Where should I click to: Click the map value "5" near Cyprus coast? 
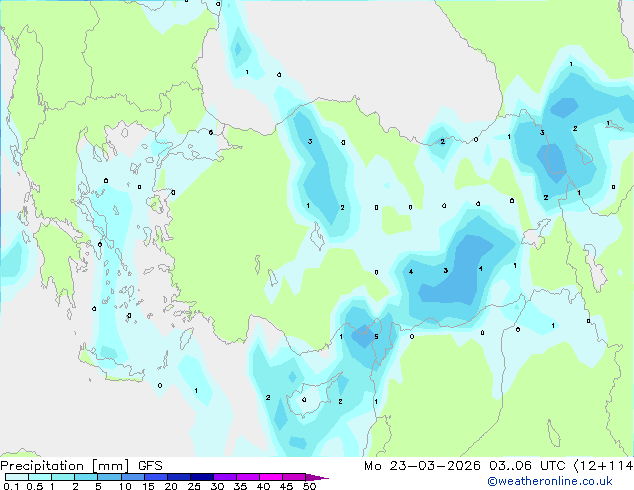[376, 337]
